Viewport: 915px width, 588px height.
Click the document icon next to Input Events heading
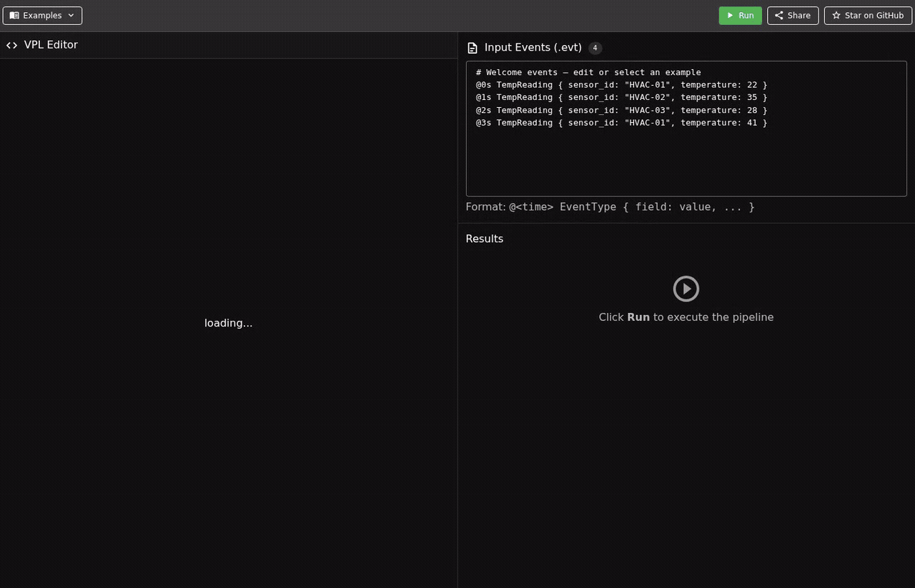[473, 47]
